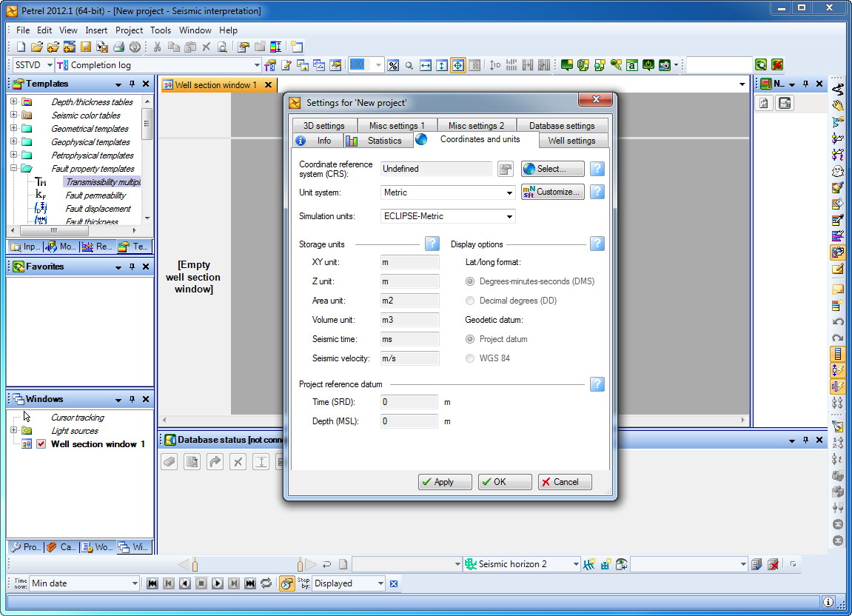Image resolution: width=852 pixels, height=616 pixels.
Task: Click the Apply button
Action: (445, 482)
